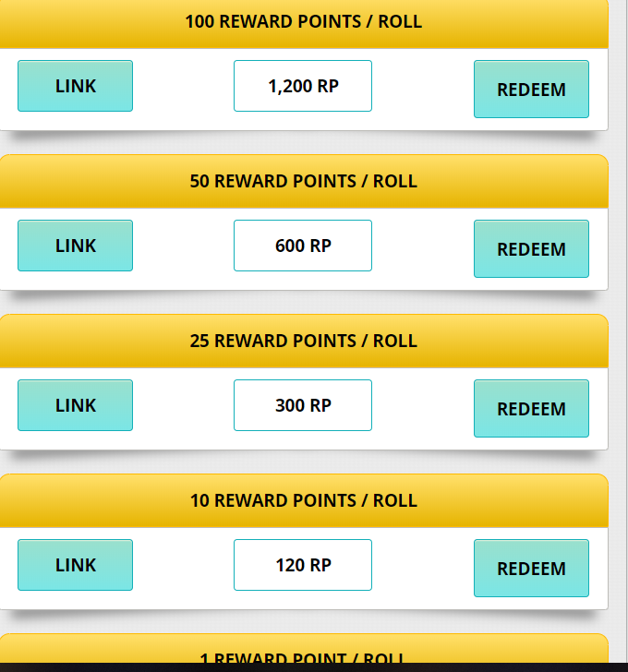The image size is (628, 672).
Task: Click LINK under 25 Reward Points / Roll
Action: coord(75,405)
